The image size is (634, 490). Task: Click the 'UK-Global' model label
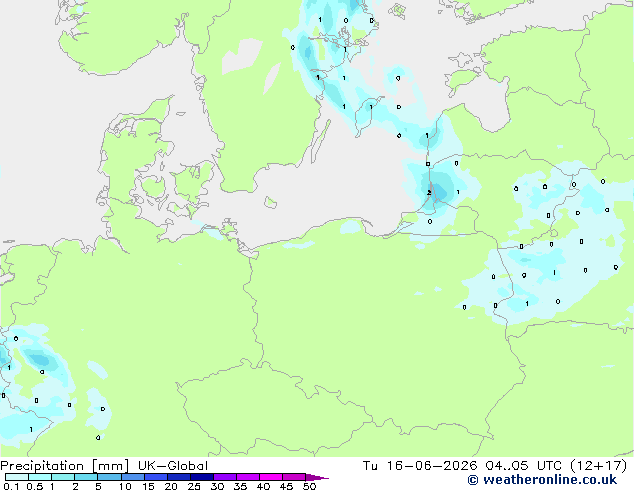[x=173, y=466]
